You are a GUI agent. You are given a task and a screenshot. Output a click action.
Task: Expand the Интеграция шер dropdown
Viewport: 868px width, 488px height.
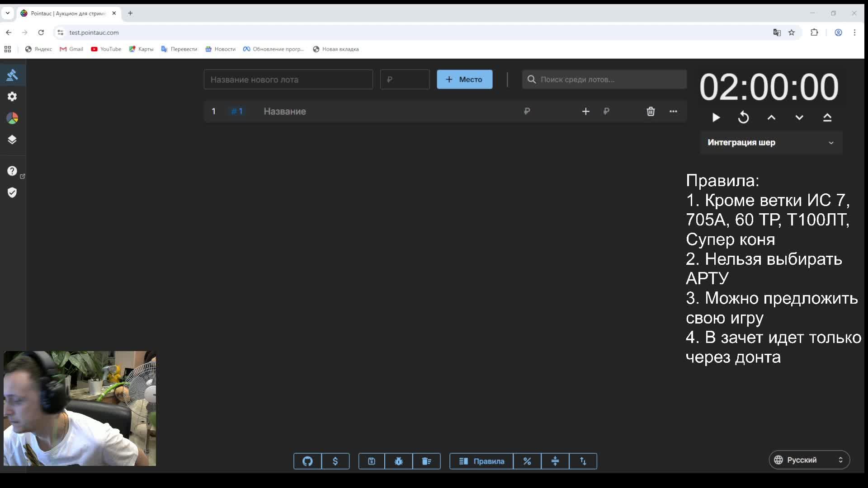coord(771,143)
